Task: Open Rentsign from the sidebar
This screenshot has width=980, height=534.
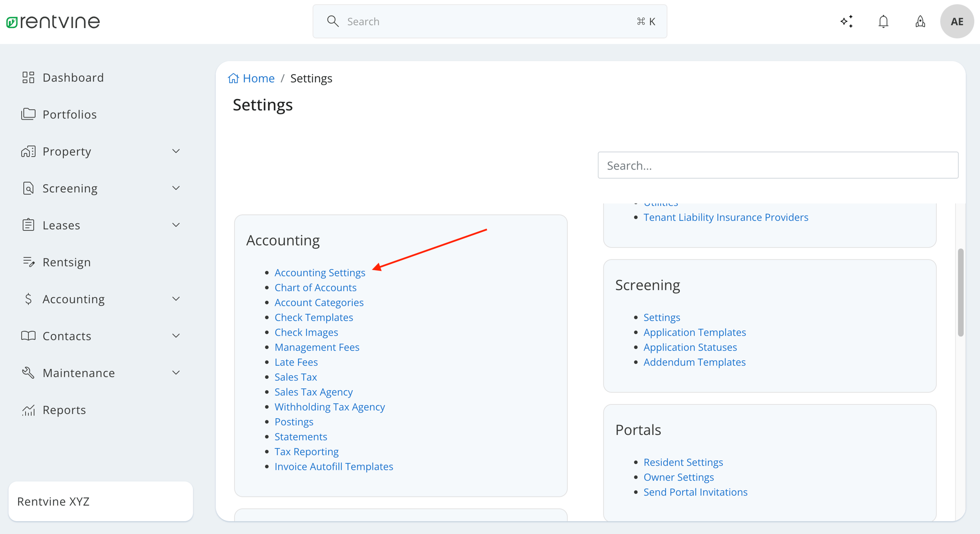Action: (66, 262)
